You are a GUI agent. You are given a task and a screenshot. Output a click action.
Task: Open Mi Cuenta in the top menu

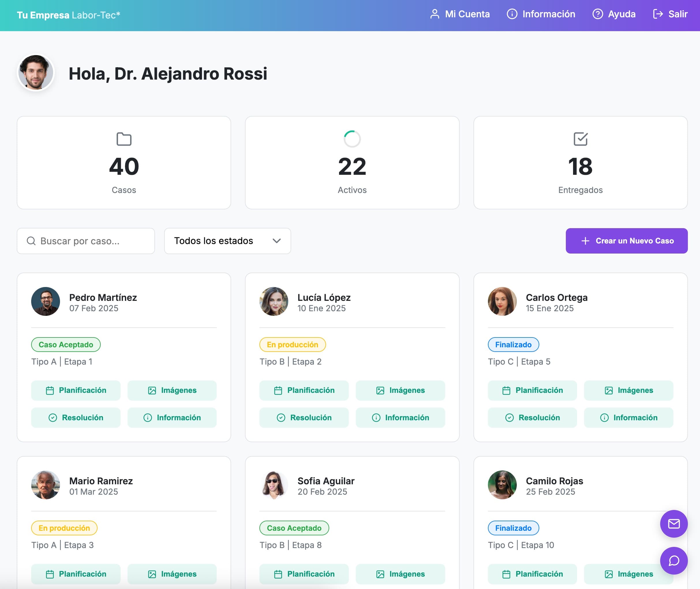pos(460,14)
